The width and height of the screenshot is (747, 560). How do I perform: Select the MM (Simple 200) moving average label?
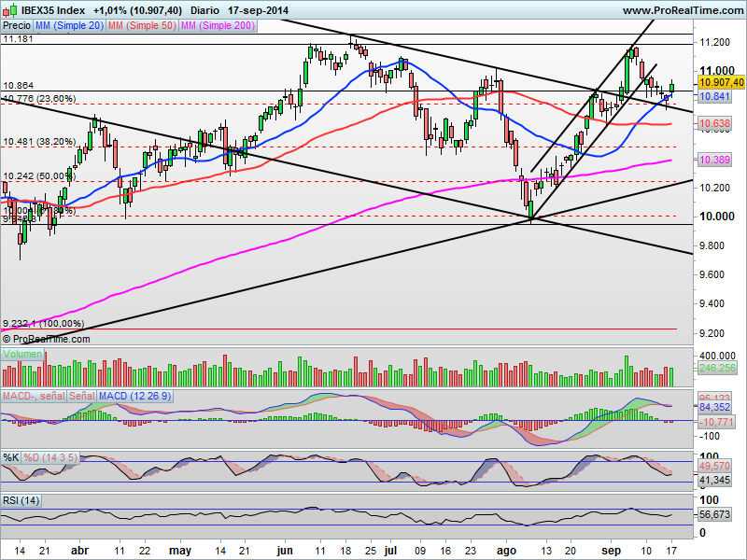[218, 26]
